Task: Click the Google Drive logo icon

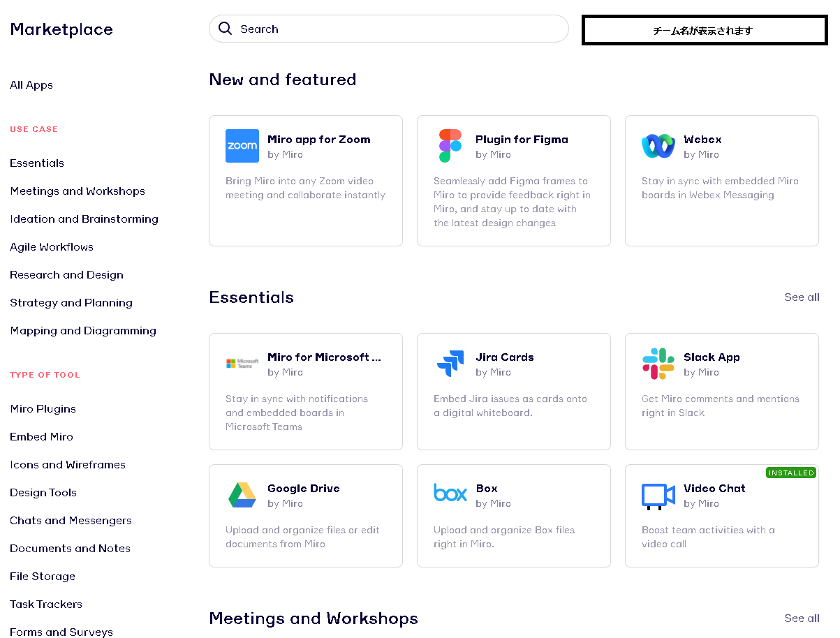Action: point(242,495)
